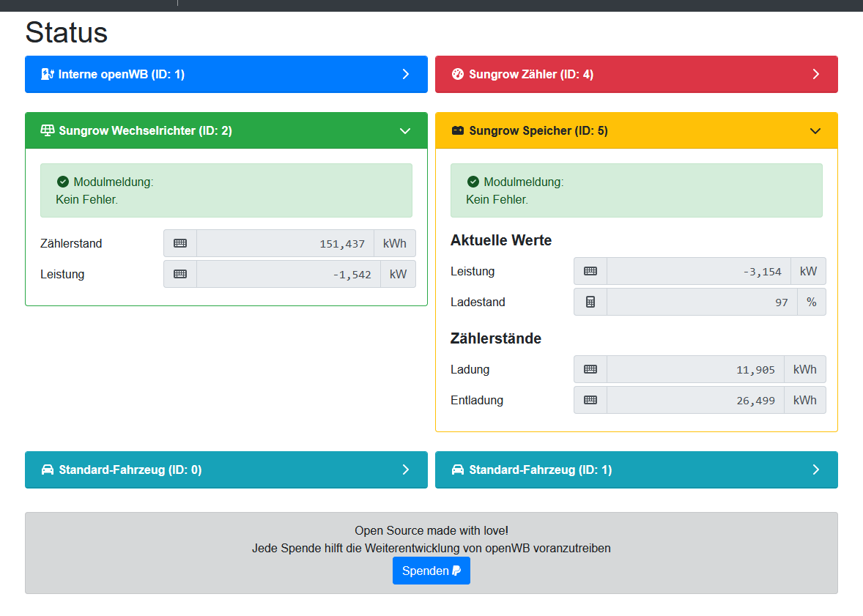Click the kWh unit beside Zählerstand
This screenshot has width=863, height=616.
(395, 243)
